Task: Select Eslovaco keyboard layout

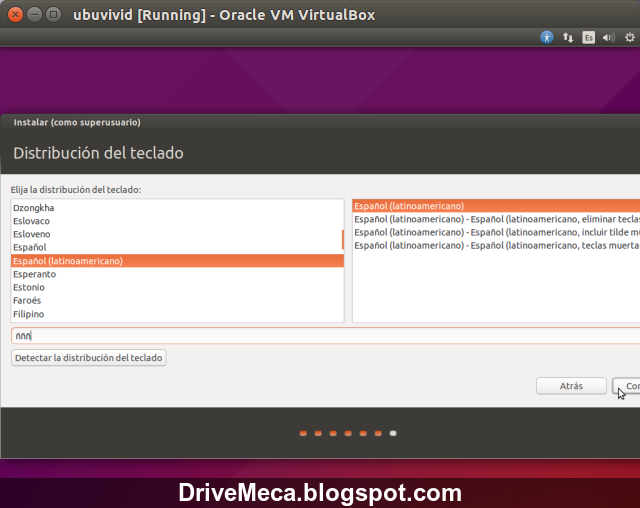Action: (x=177, y=221)
